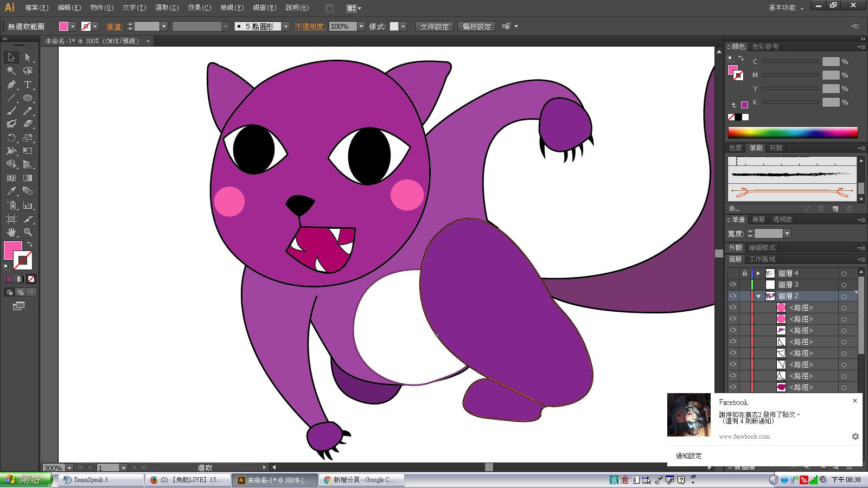Select the Pen tool

tap(11, 85)
